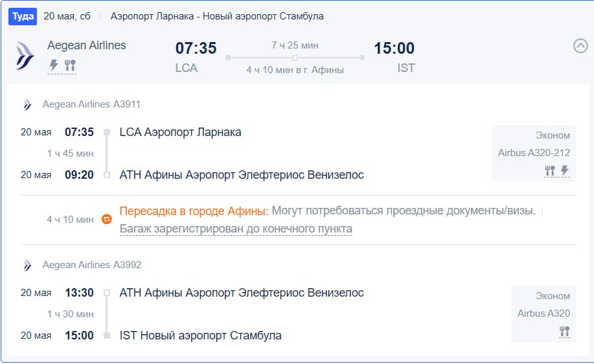This screenshot has height=364, width=594.
Task: Open the baggage checked-through notice link
Action: pyautogui.click(x=236, y=229)
